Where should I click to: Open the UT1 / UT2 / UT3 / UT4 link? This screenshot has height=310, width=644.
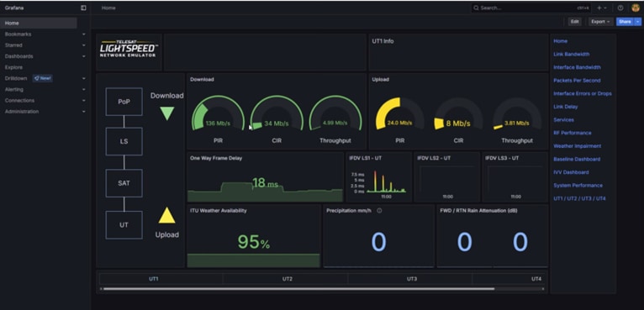(579, 199)
